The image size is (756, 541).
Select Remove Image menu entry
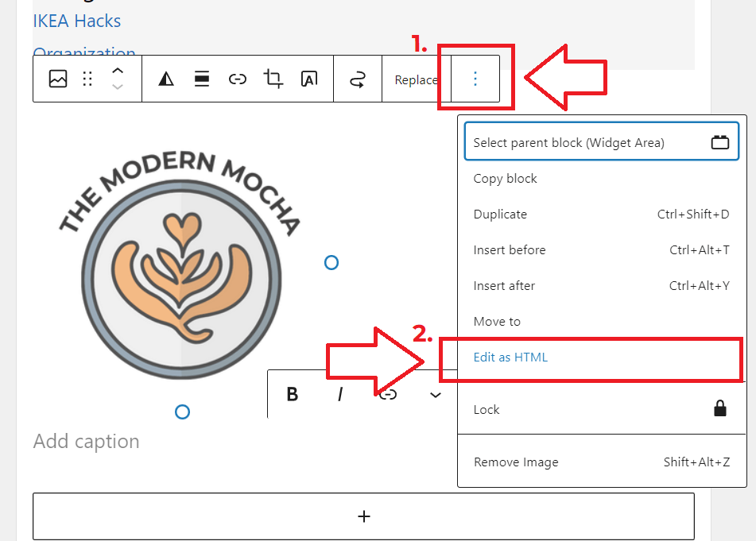coord(601,462)
